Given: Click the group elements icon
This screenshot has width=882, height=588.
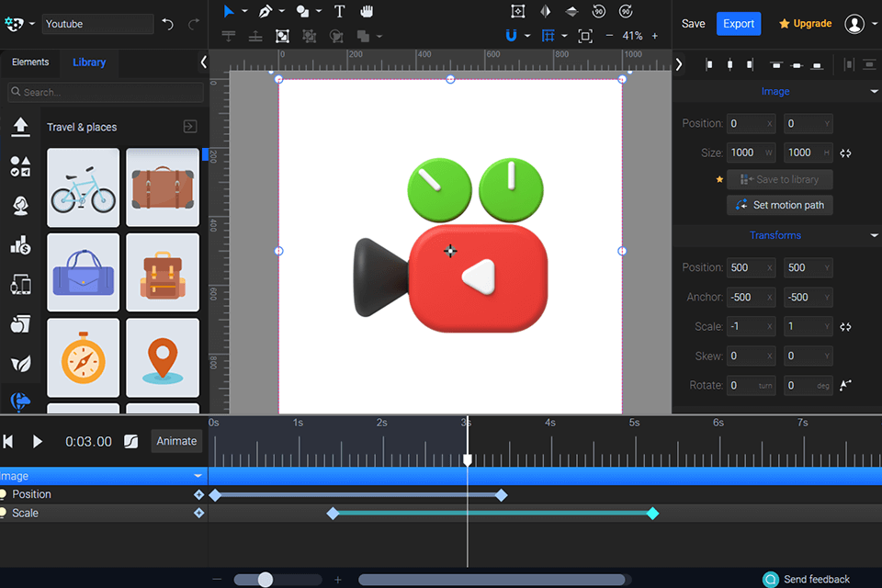Looking at the screenshot, I should 282,37.
